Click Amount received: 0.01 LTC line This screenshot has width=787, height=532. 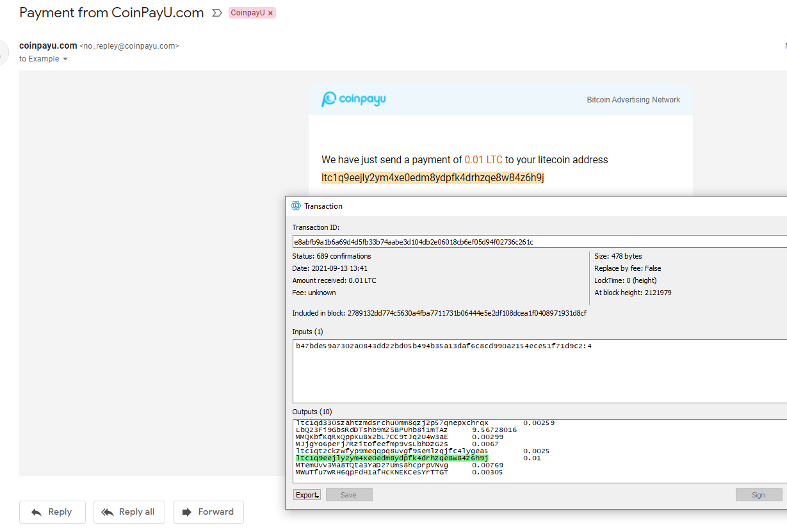click(x=334, y=280)
